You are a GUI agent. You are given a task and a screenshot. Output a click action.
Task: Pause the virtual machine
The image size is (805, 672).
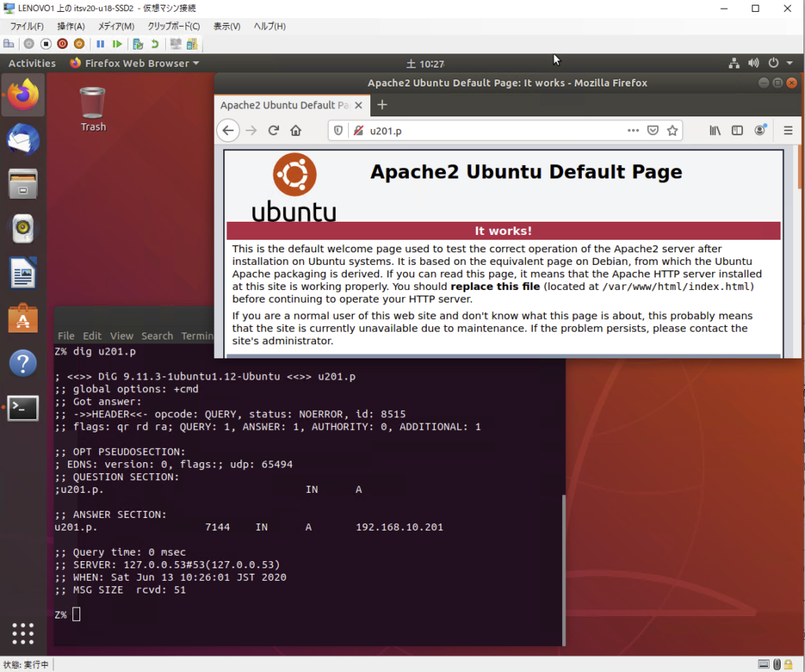coord(101,44)
